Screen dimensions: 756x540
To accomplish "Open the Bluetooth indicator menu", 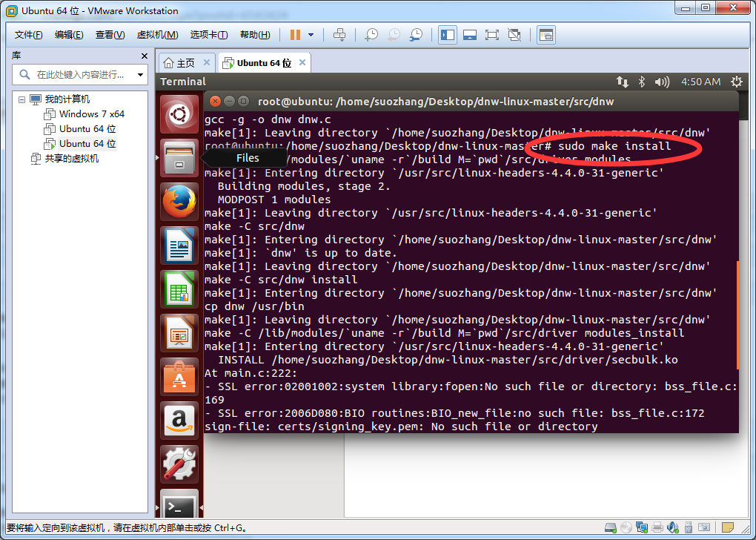I will tap(642, 82).
